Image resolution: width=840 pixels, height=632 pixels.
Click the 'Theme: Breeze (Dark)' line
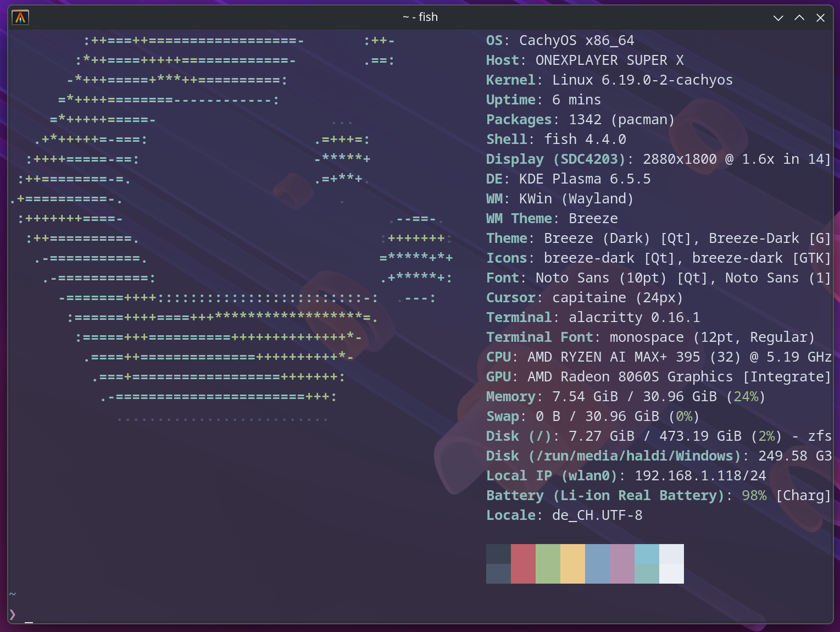[659, 239]
